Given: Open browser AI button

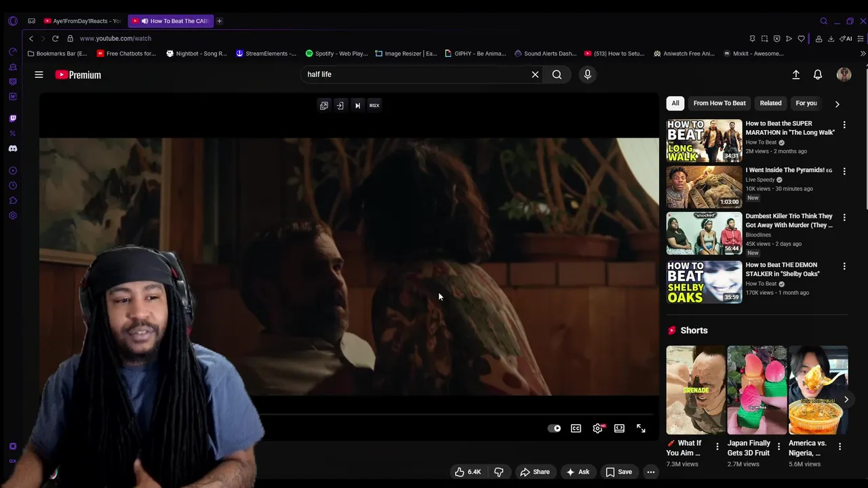Looking at the screenshot, I should pyautogui.click(x=846, y=39).
